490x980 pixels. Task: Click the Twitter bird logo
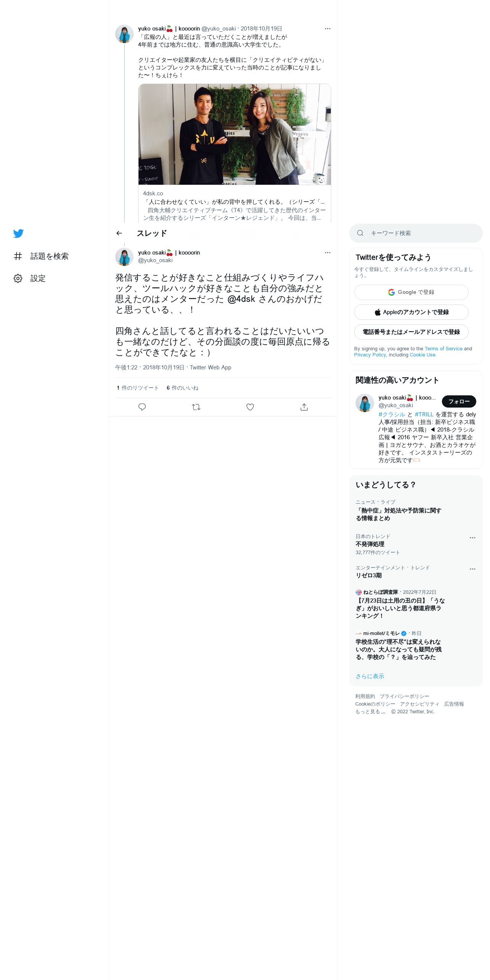(x=18, y=233)
